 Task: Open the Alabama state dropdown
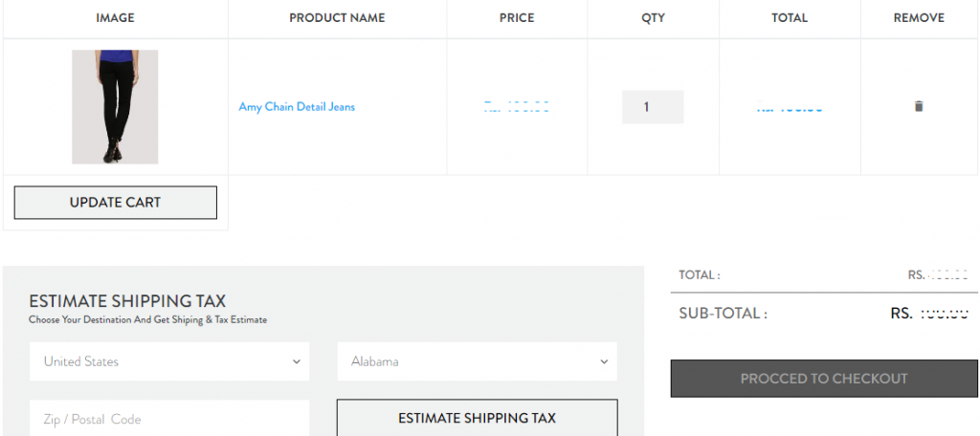point(477,361)
